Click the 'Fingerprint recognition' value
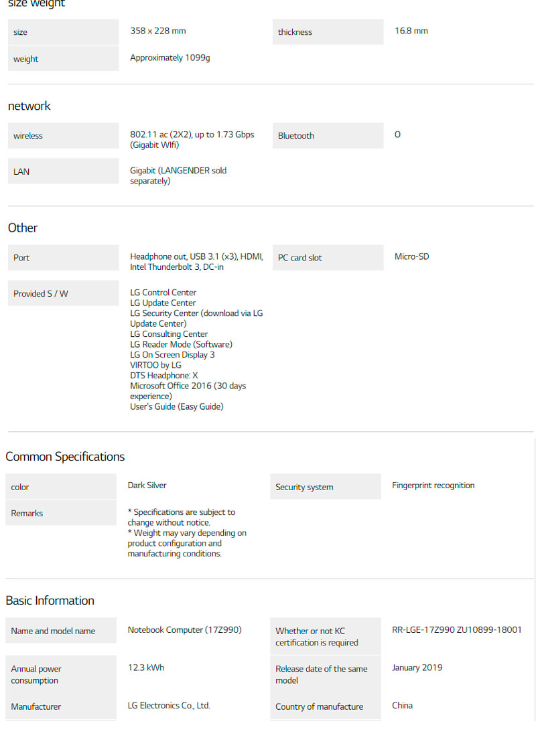Image resolution: width=536 pixels, height=756 pixels. click(x=433, y=485)
